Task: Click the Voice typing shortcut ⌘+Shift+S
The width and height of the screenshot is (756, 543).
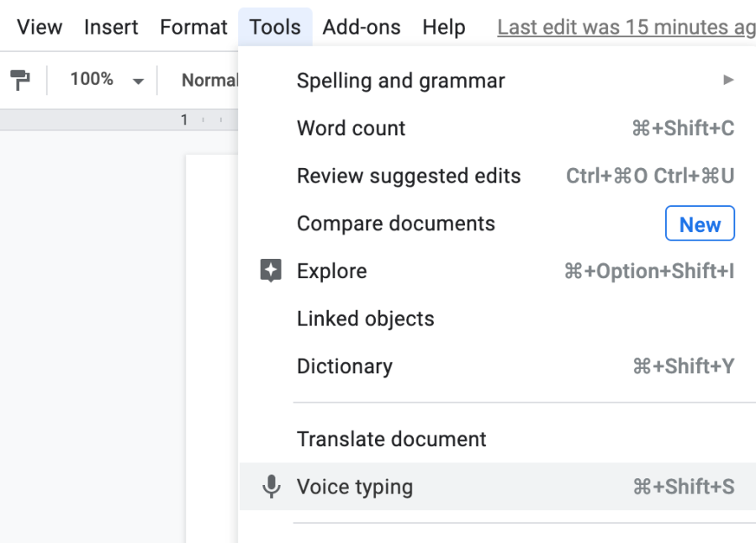Action: (x=684, y=487)
